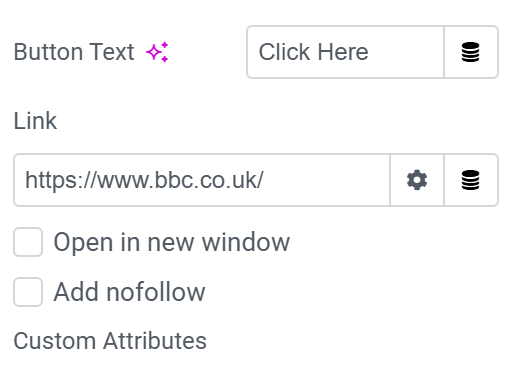Click the AI sparkle icon beside Button Text
525x368 pixels.
pos(157,52)
